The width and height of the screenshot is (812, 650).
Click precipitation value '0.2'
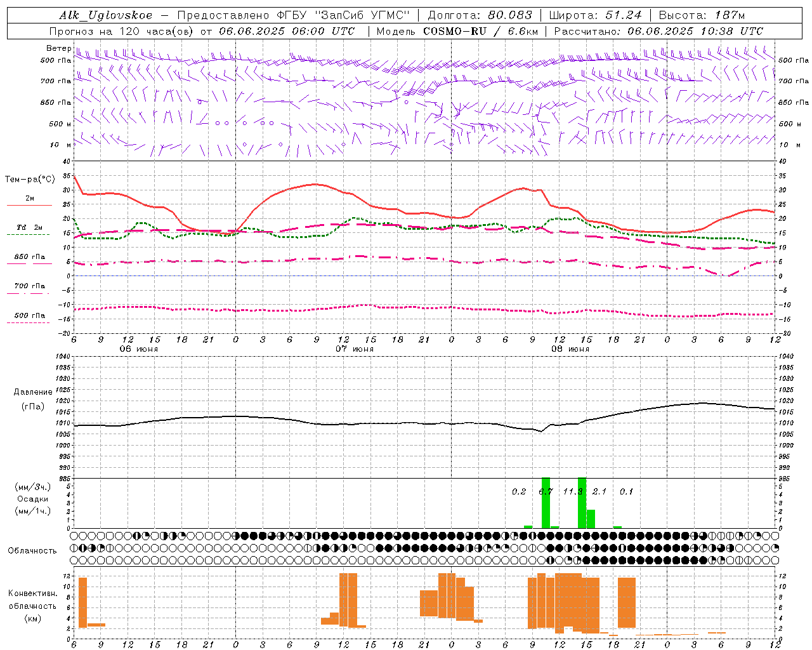[x=519, y=492]
